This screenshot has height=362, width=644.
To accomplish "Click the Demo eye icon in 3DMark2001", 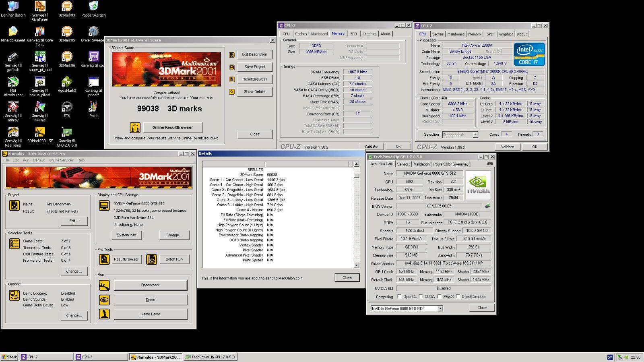I will pyautogui.click(x=104, y=300).
